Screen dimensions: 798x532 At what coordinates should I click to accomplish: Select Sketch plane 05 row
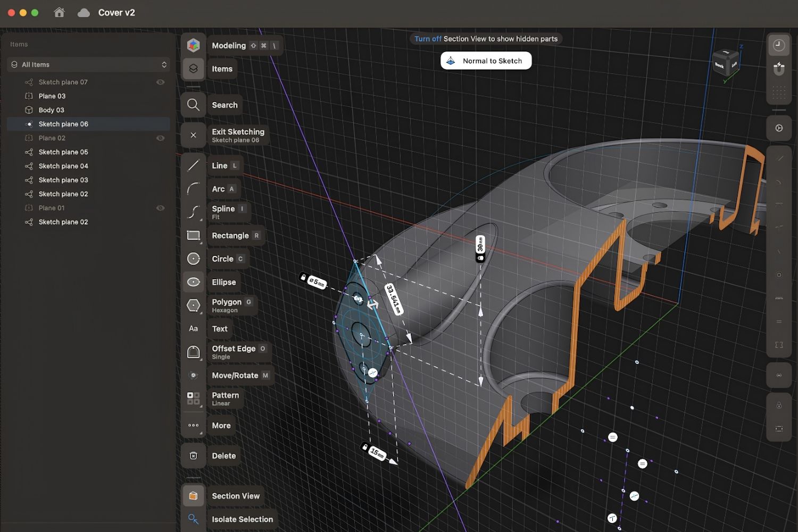88,152
